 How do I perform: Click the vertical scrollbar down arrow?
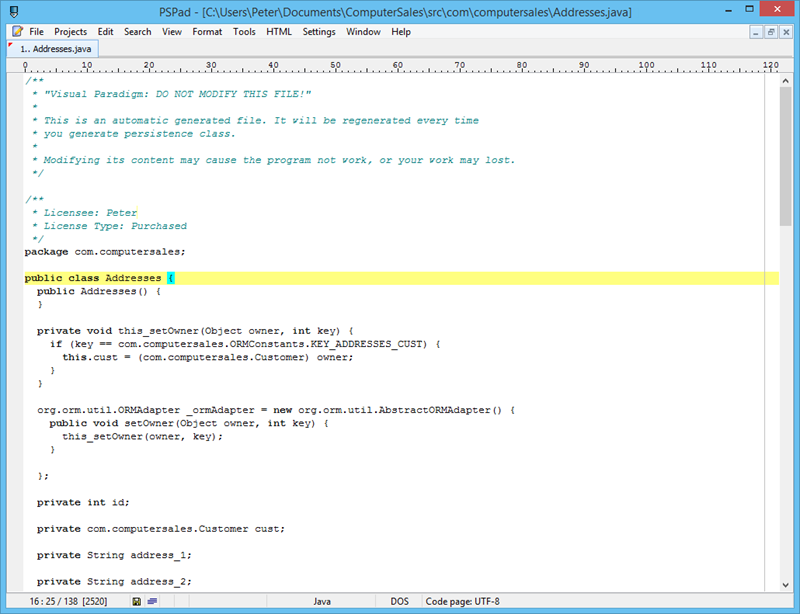(x=785, y=585)
